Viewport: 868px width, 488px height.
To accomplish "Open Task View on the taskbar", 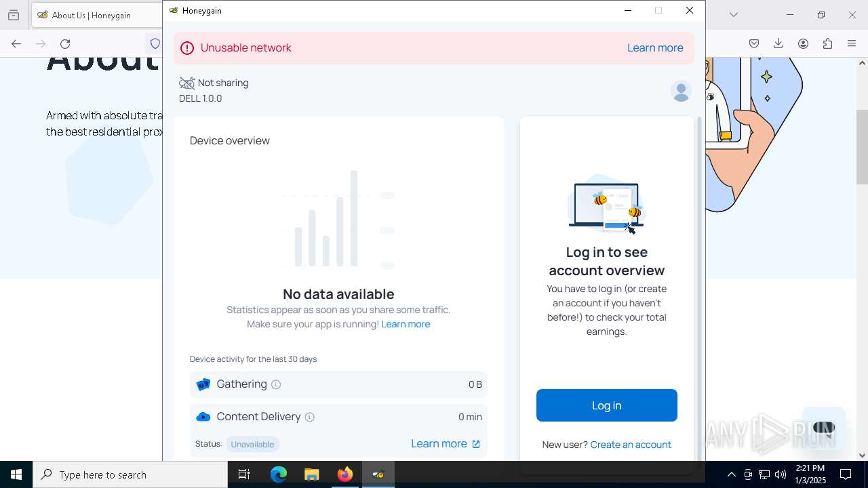I will click(x=244, y=474).
